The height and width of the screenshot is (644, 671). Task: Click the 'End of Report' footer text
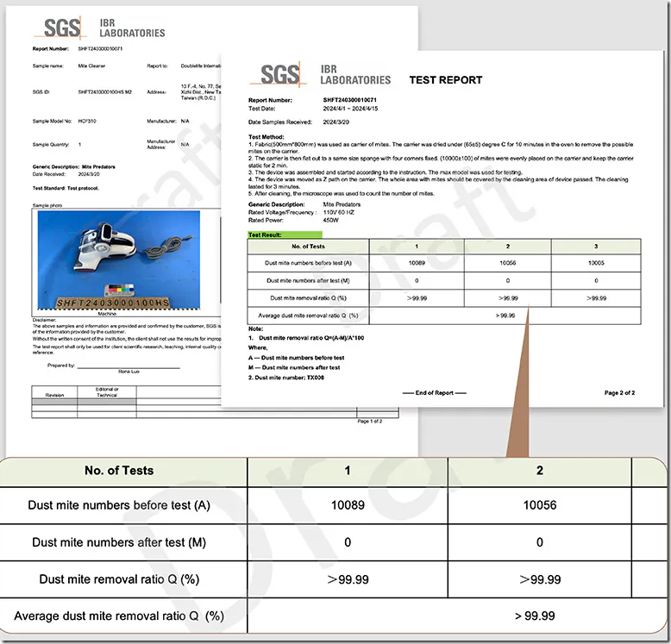pyautogui.click(x=434, y=392)
